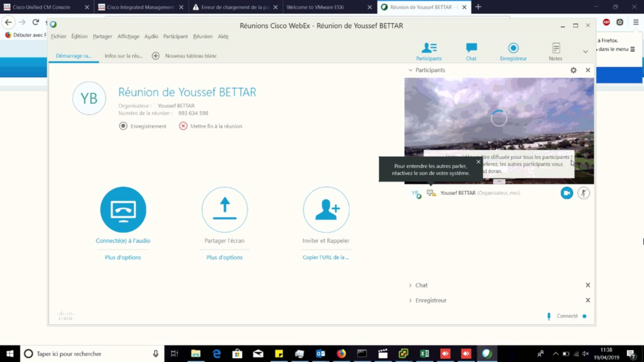The width and height of the screenshot is (644, 362).
Task: Click Copier l'URL de la... link
Action: 325,257
